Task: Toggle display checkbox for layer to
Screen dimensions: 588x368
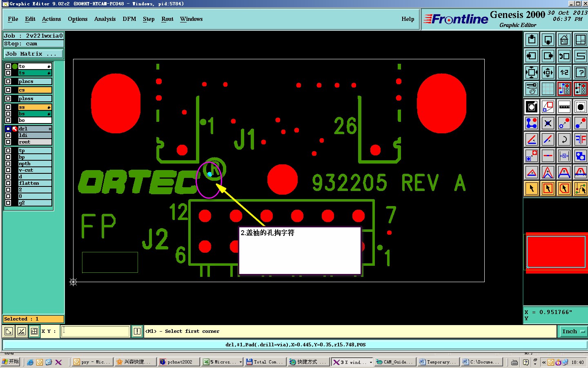Action: (x=8, y=66)
